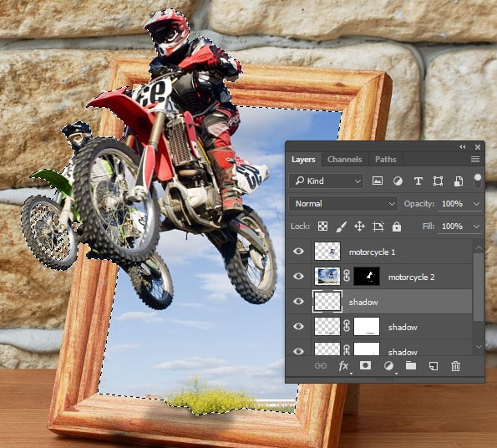This screenshot has width=497, height=448.
Task: Switch to the Channels tab
Action: pyautogui.click(x=344, y=159)
